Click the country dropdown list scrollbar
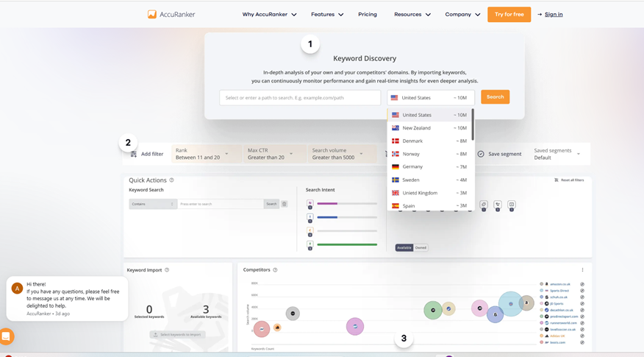644x357 pixels. tap(473, 124)
